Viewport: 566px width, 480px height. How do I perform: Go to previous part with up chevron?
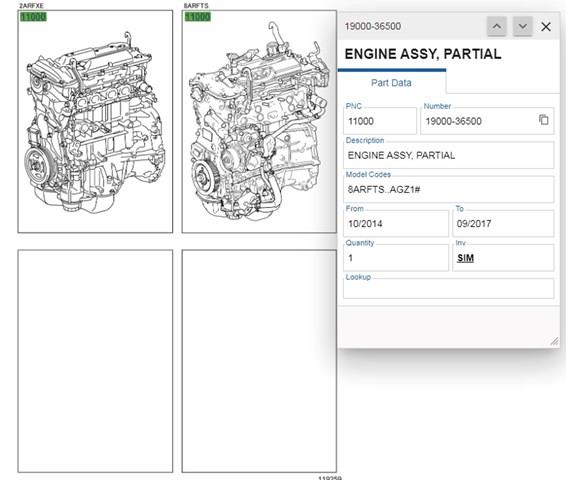[497, 26]
